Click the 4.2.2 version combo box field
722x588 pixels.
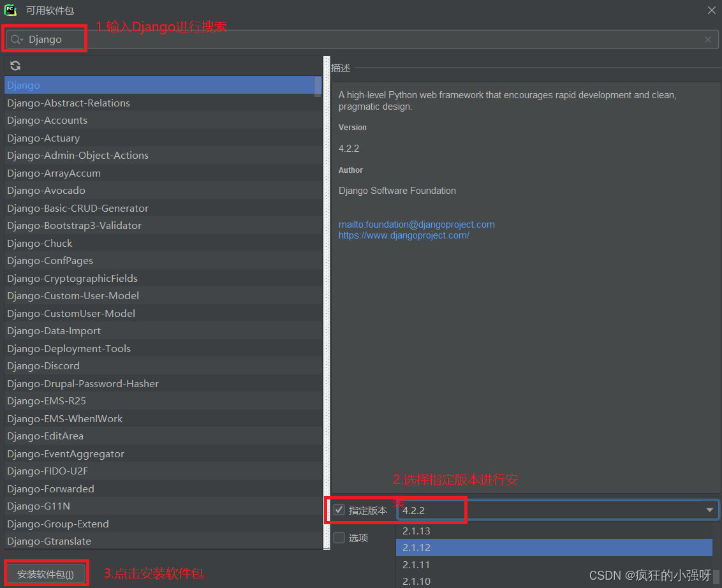click(557, 510)
